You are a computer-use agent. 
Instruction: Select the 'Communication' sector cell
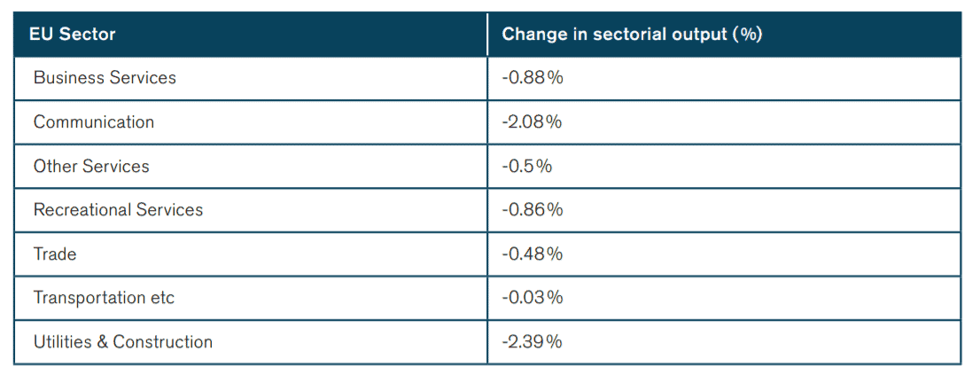click(94, 122)
